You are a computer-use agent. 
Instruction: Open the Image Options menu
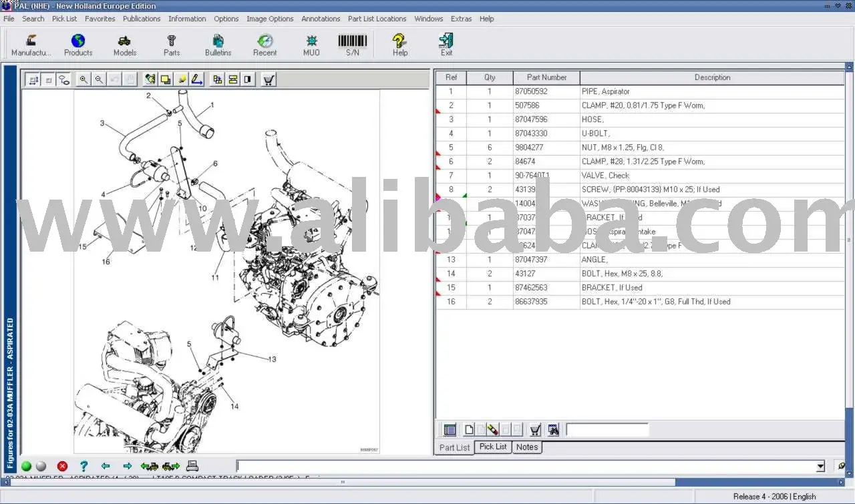tap(270, 19)
